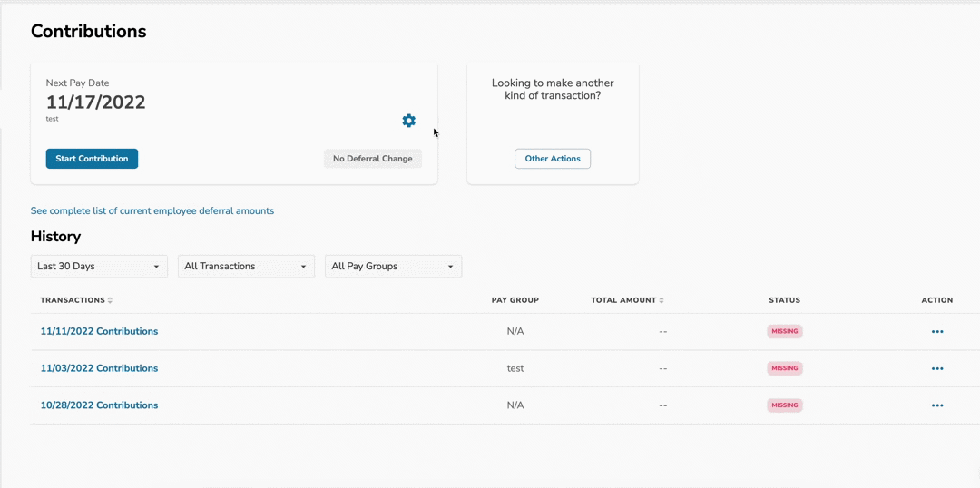
Task: Open actions menu for 11/11/2022 Contributions
Action: tap(937, 332)
